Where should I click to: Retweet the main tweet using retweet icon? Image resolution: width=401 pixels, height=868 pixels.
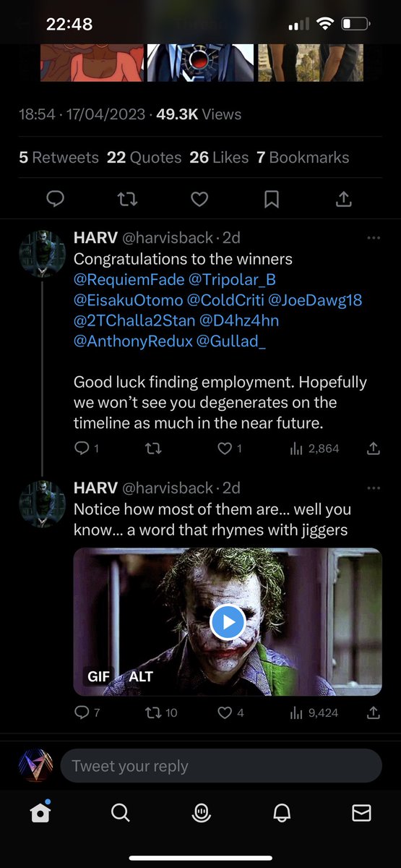coord(127,199)
